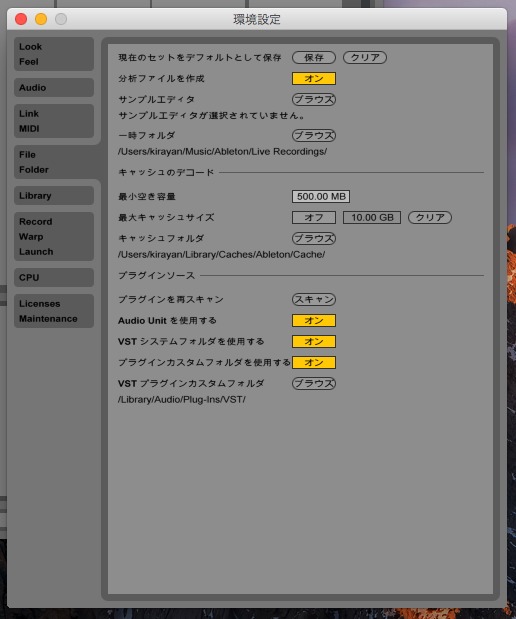Toggle 分析ファイルを作成 オン switch
This screenshot has height=619, width=516.
314,78
